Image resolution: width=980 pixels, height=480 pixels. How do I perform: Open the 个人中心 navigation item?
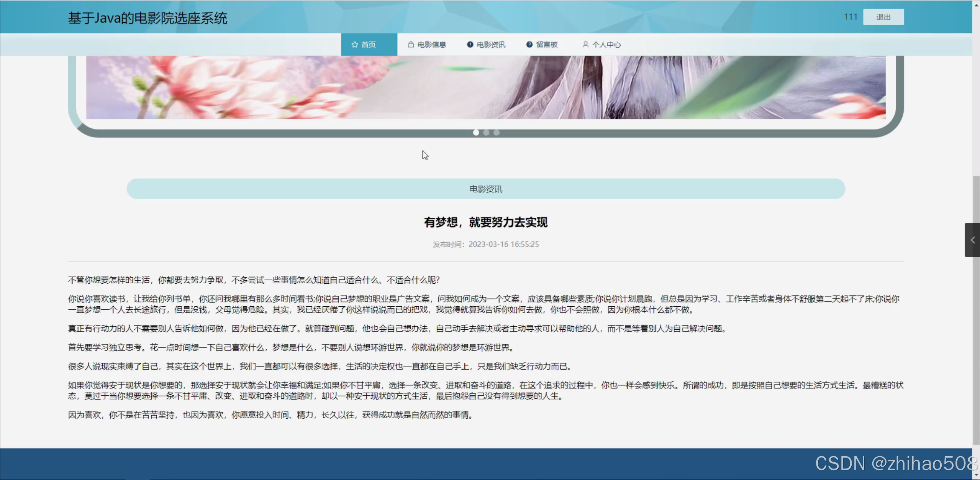pos(601,44)
